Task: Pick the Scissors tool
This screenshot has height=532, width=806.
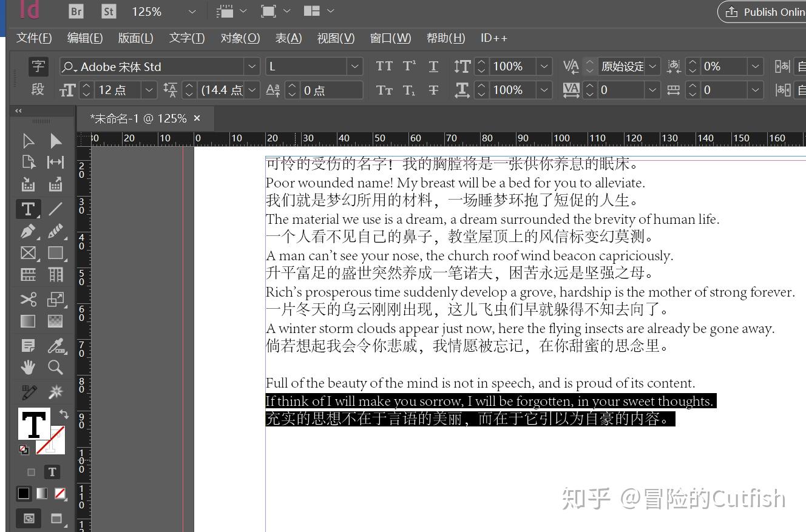Action: pyautogui.click(x=28, y=299)
